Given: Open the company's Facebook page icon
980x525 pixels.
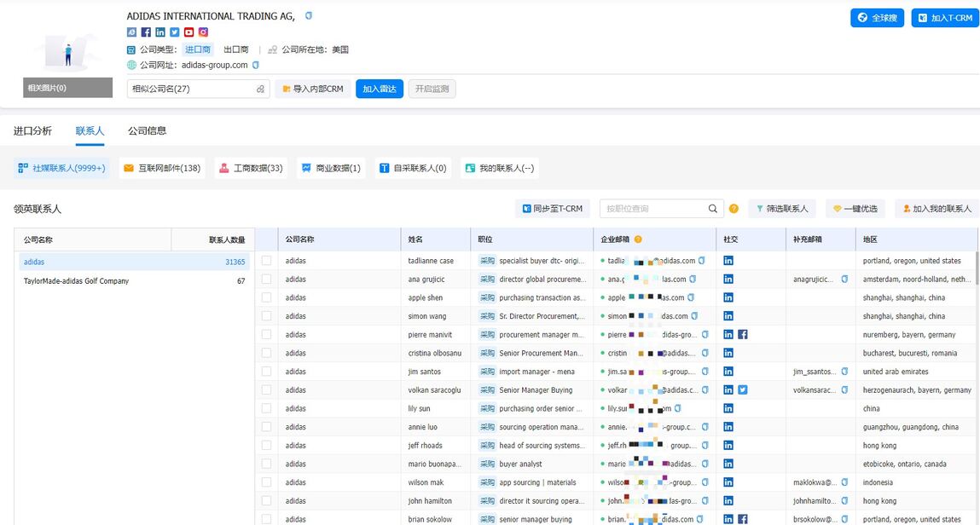Looking at the screenshot, I should pyautogui.click(x=146, y=32).
